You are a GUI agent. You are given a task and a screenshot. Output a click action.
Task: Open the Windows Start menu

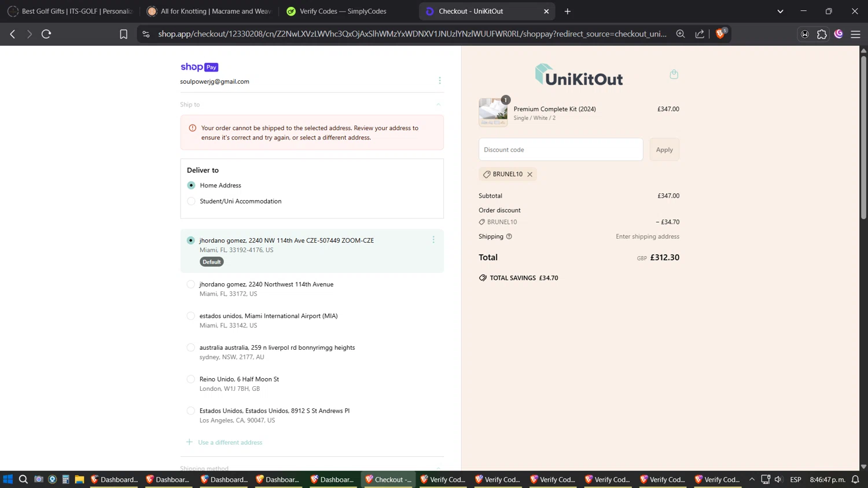click(8, 479)
